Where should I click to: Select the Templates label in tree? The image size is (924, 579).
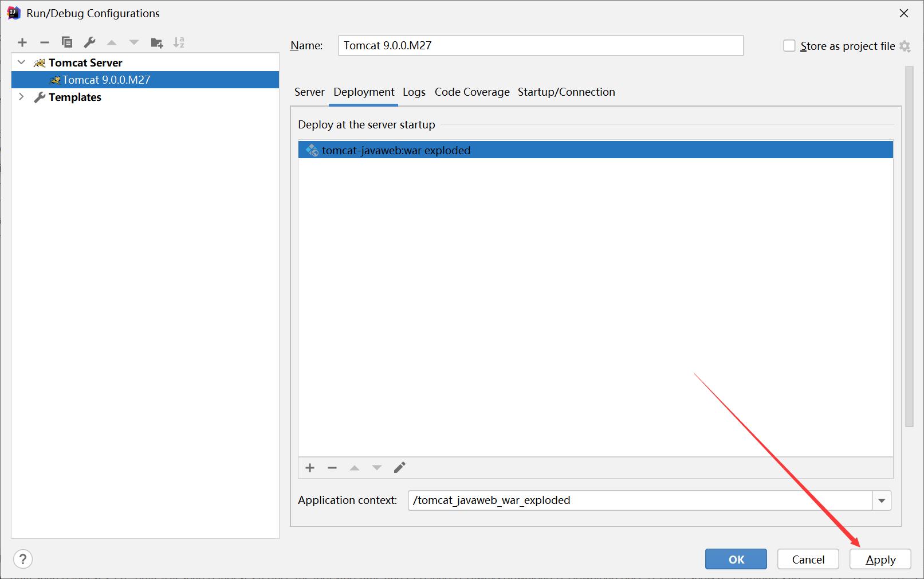(x=75, y=97)
